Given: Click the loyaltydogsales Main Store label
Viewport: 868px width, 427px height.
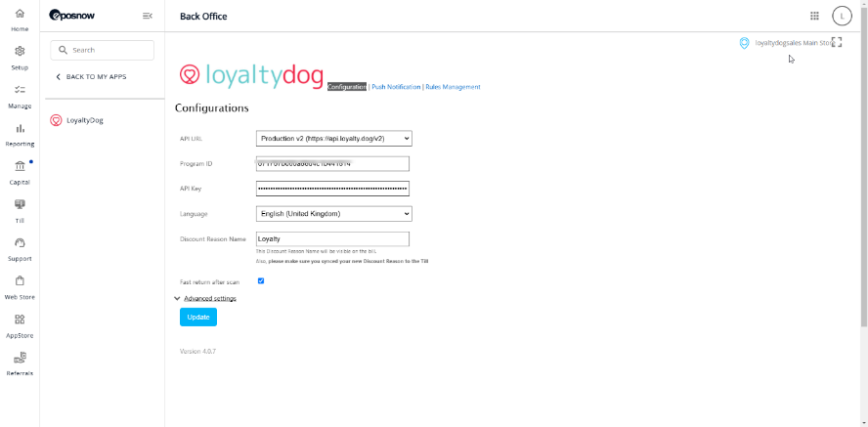Looking at the screenshot, I should coord(795,43).
